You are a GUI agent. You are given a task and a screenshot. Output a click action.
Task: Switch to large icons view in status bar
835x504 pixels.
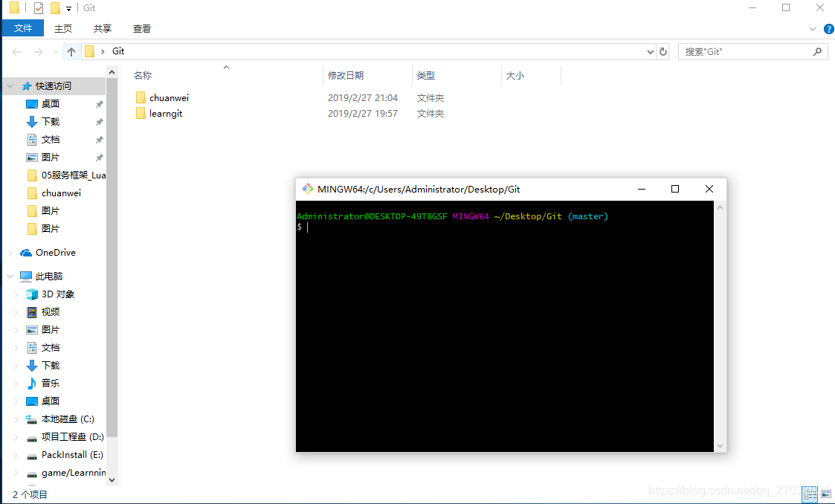click(x=826, y=495)
